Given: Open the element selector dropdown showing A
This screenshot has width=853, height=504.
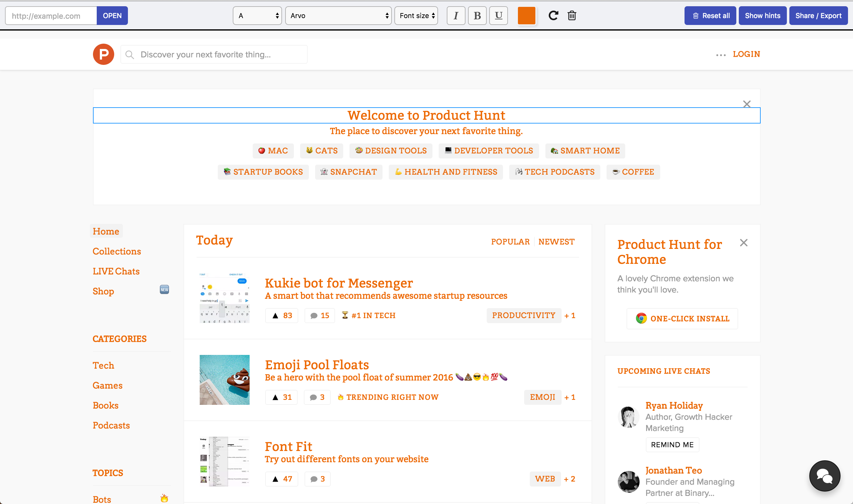Looking at the screenshot, I should pos(257,16).
